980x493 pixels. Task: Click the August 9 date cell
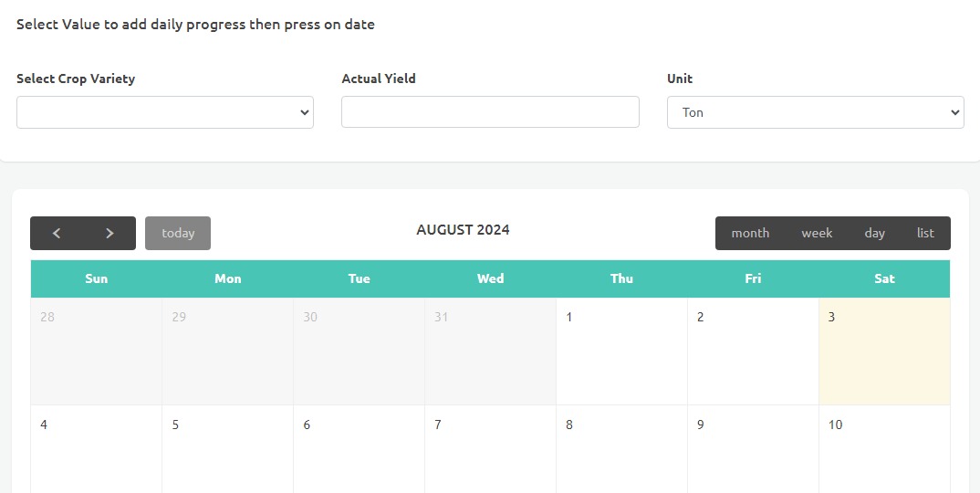(x=753, y=452)
